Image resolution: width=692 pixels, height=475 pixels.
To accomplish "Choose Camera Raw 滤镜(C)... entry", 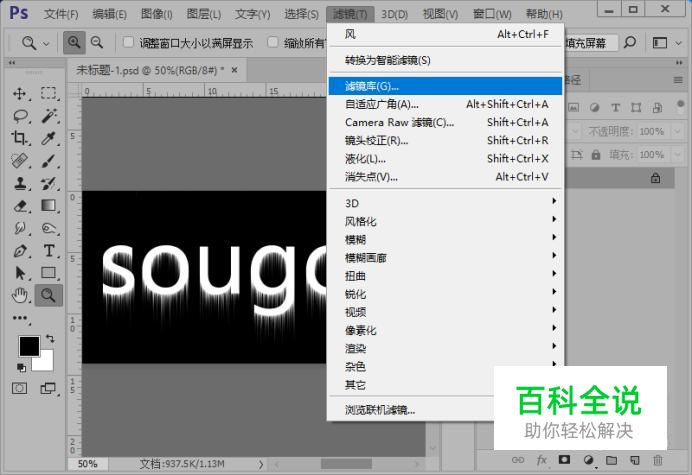I will (x=446, y=122).
